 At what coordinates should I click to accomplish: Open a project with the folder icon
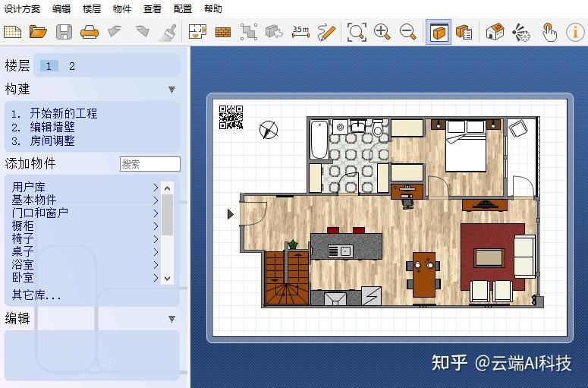(x=38, y=32)
